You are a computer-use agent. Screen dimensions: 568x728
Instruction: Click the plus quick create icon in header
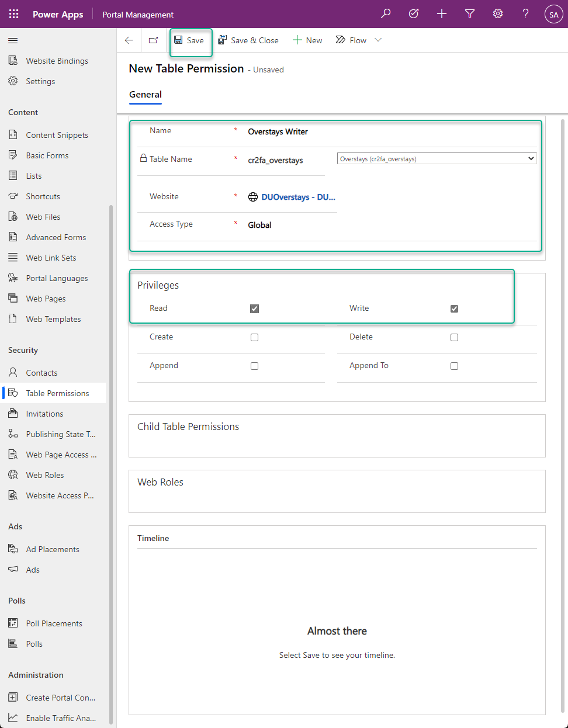[442, 13]
